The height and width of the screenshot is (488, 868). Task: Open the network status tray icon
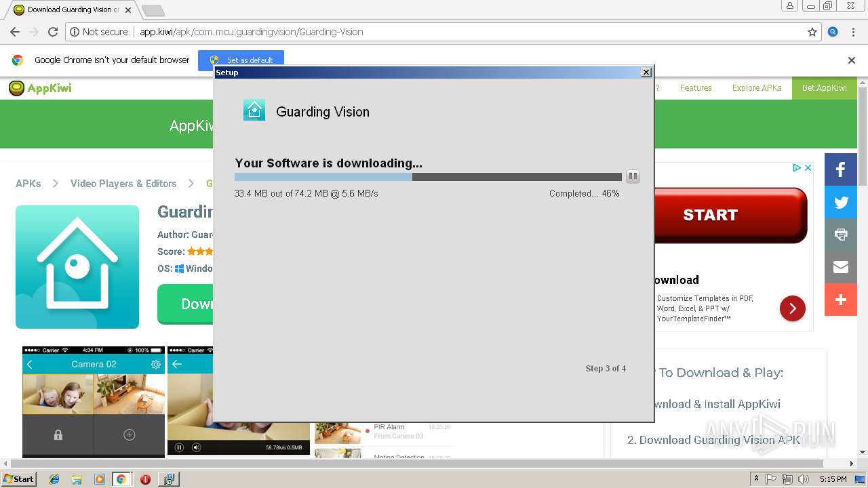(x=787, y=479)
